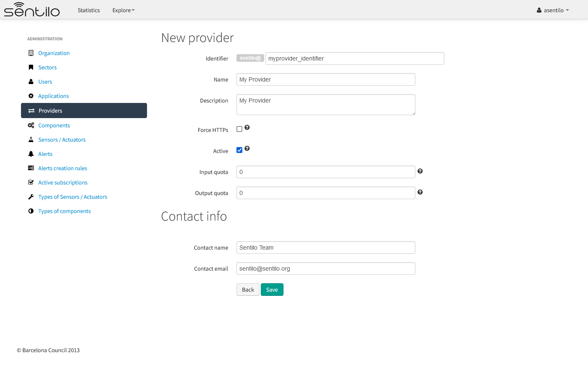
Task: Click the Types of components half-circle icon
Action: point(31,211)
